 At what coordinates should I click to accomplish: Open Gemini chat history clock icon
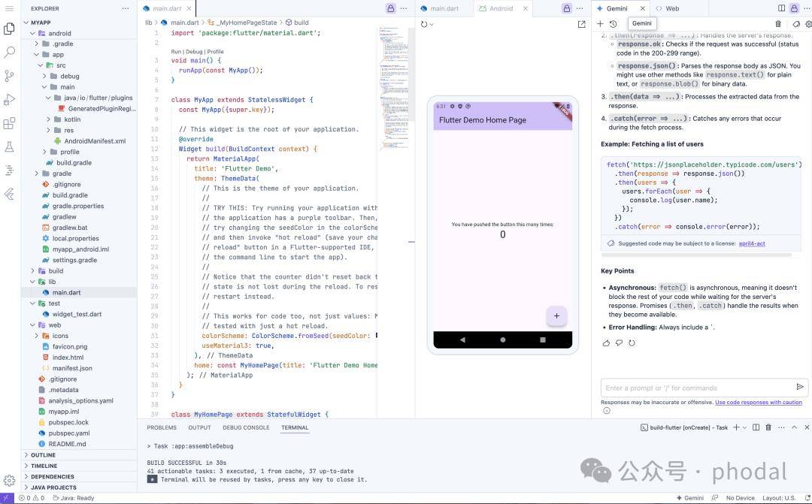tap(613, 24)
